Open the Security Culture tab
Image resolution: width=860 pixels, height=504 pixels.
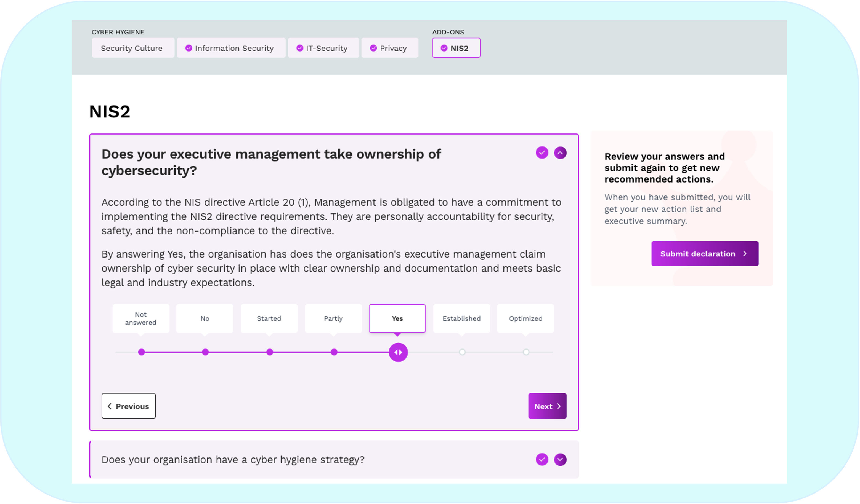point(133,48)
